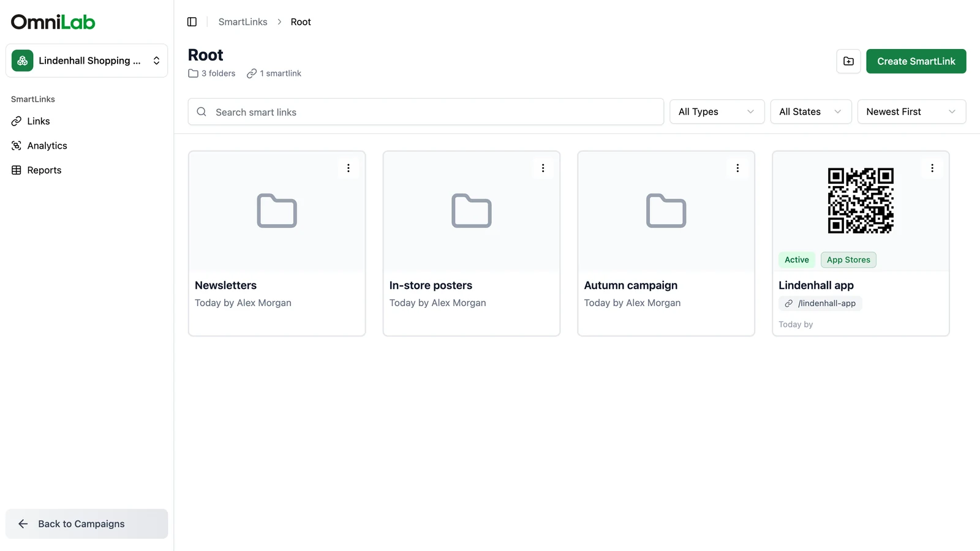Image resolution: width=980 pixels, height=551 pixels.
Task: Toggle the sidebar panel icon
Action: (192, 22)
